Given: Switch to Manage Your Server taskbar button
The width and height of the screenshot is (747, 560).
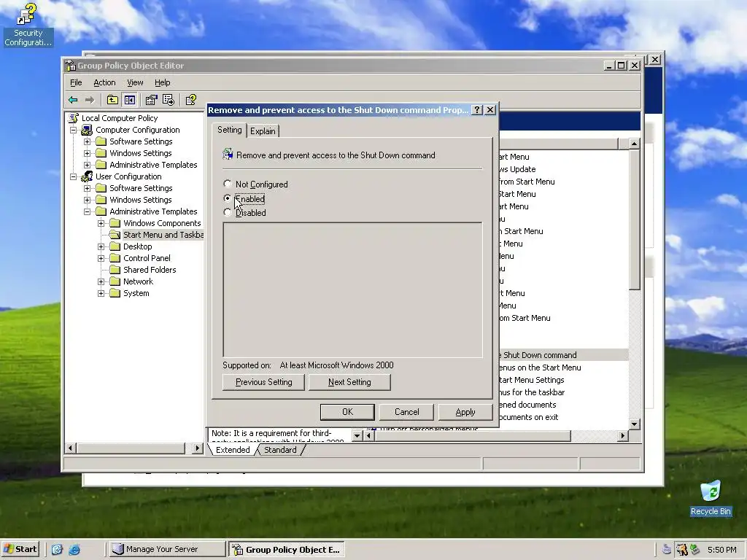Looking at the screenshot, I should pyautogui.click(x=166, y=549).
